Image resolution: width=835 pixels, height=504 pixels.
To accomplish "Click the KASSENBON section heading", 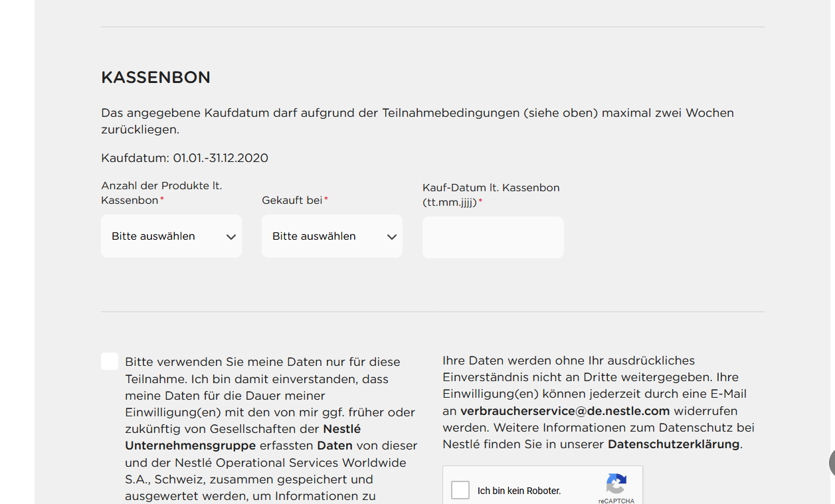I will point(155,78).
